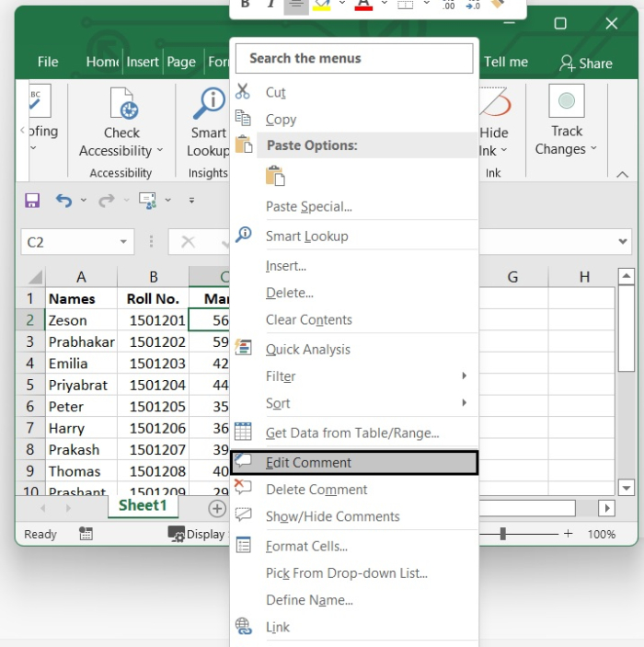Click the blue Undo arrow
This screenshot has width=644, height=647.
[x=64, y=201]
